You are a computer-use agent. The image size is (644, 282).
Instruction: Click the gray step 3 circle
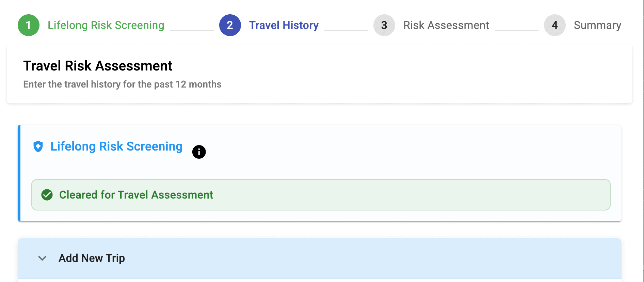point(384,25)
